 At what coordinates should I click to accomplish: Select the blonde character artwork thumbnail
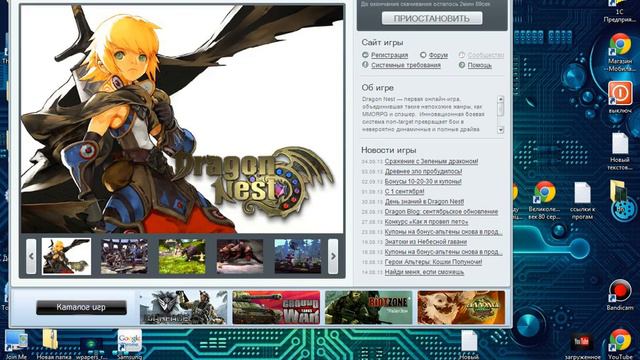pyautogui.click(x=66, y=256)
